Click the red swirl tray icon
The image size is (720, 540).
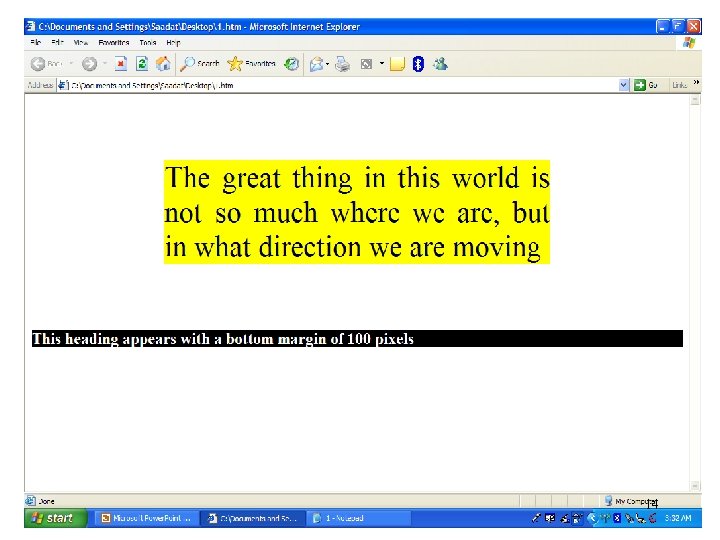652,518
